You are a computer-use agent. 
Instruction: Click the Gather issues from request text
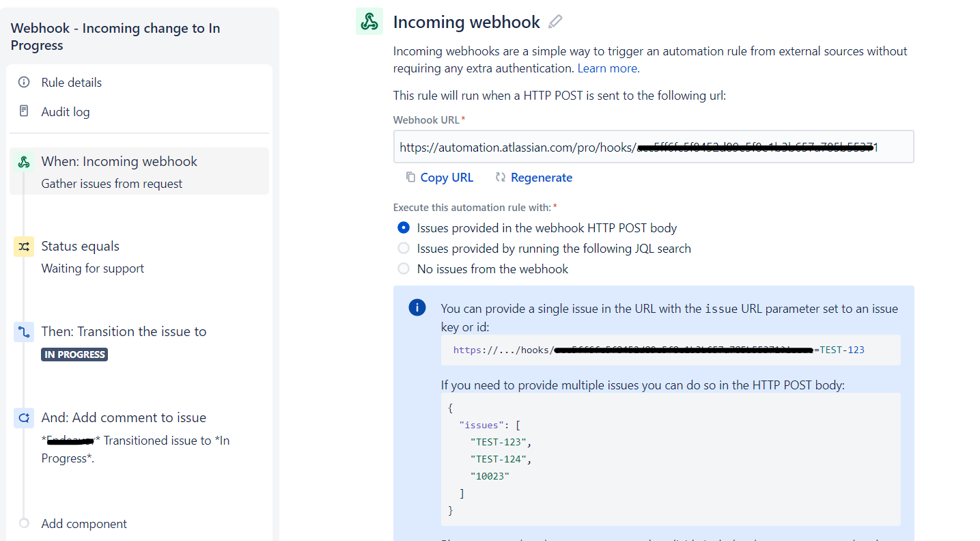coord(112,184)
